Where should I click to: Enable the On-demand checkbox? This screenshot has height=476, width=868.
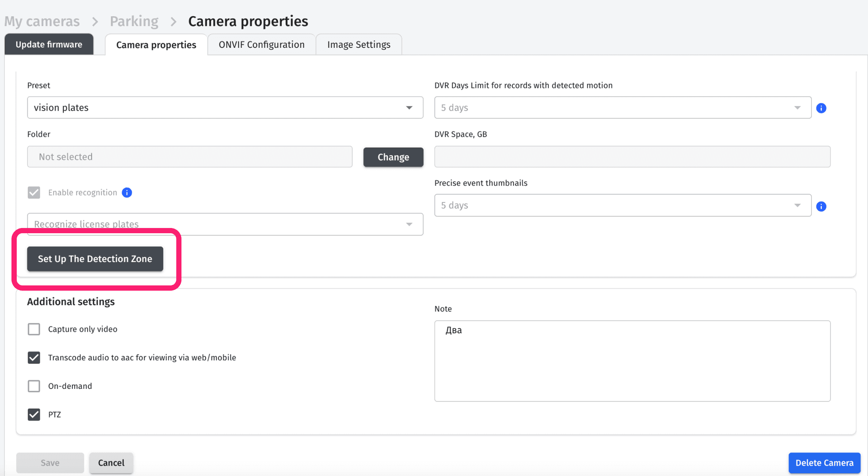click(x=34, y=386)
